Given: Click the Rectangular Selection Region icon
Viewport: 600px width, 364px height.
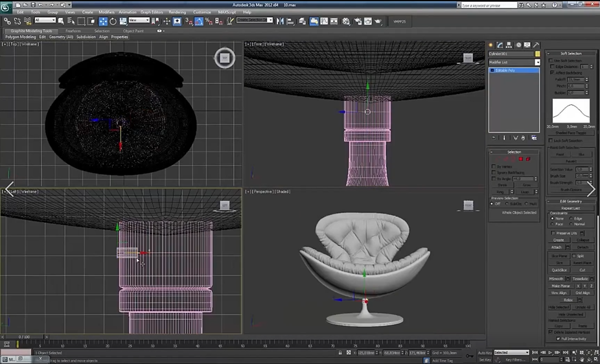Looking at the screenshot, I should point(81,21).
